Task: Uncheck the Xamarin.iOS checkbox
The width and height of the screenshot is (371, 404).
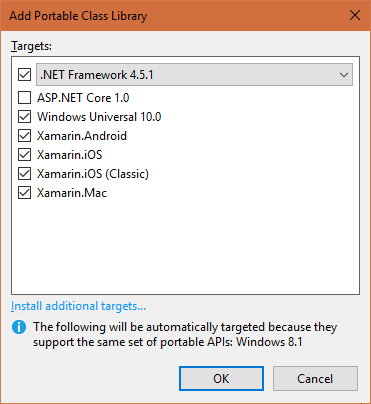Action: click(x=24, y=155)
